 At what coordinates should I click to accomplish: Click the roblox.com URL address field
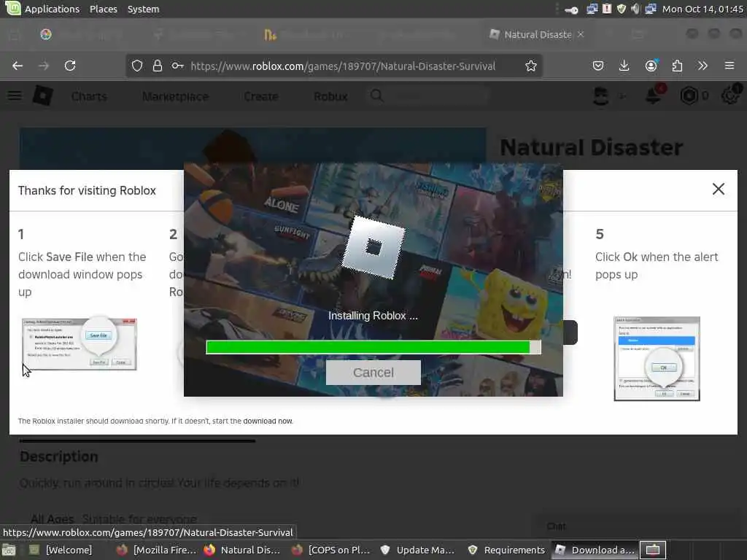pyautogui.click(x=343, y=66)
